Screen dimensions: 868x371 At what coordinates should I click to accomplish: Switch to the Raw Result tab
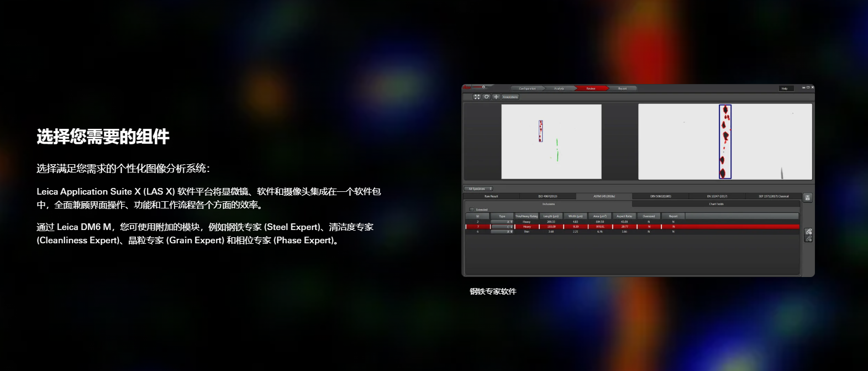pos(491,196)
